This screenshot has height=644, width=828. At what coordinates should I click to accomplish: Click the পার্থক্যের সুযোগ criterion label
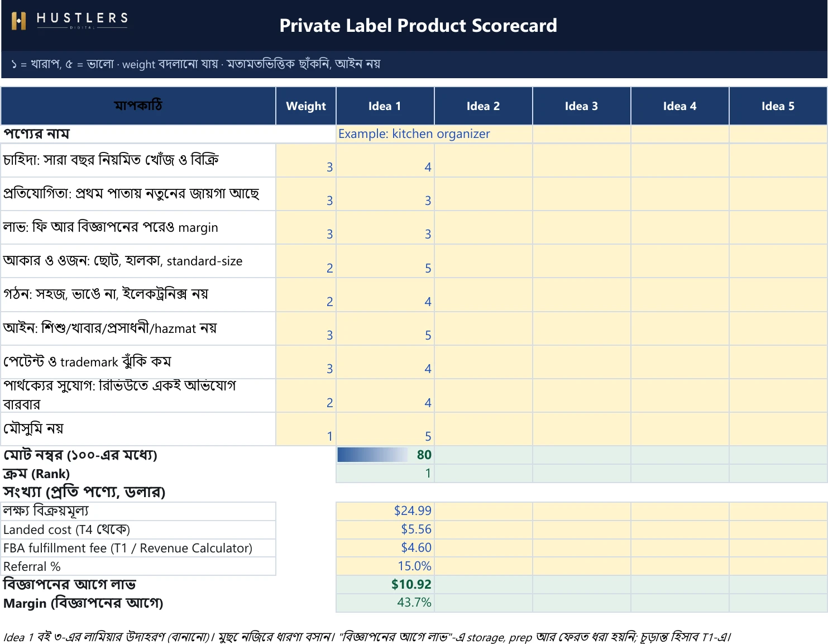click(x=138, y=395)
